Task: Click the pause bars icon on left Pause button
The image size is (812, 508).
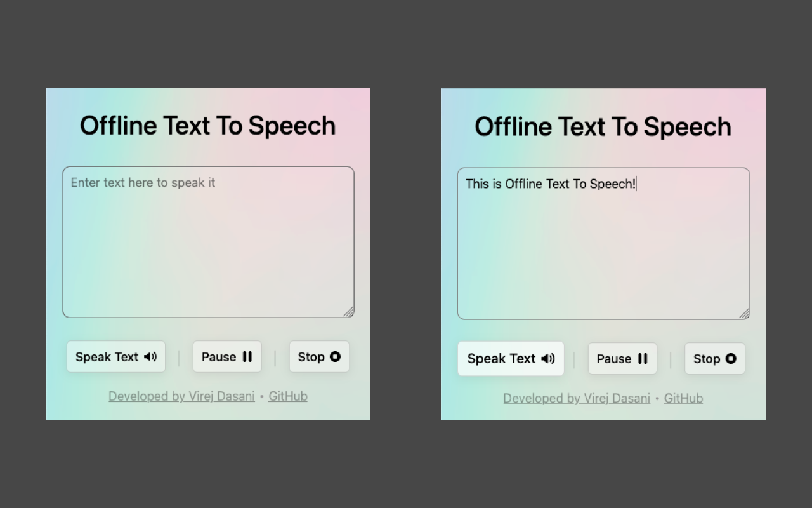Action: 247,357
